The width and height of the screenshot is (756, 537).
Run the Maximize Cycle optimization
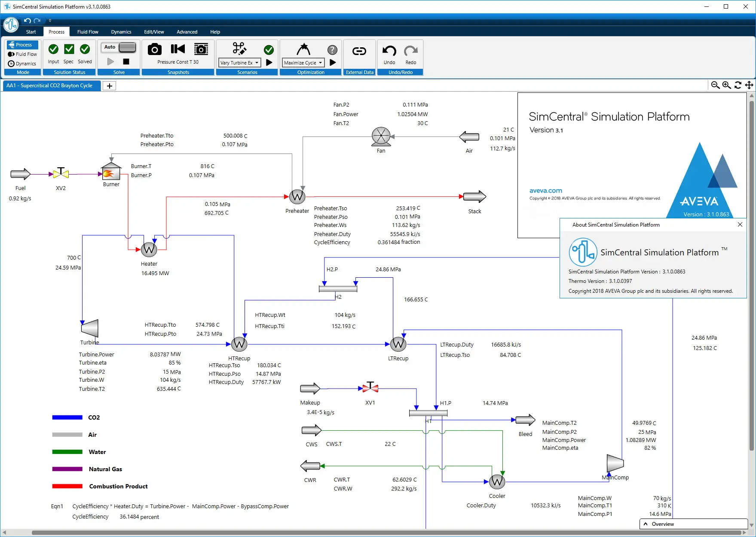tap(333, 62)
